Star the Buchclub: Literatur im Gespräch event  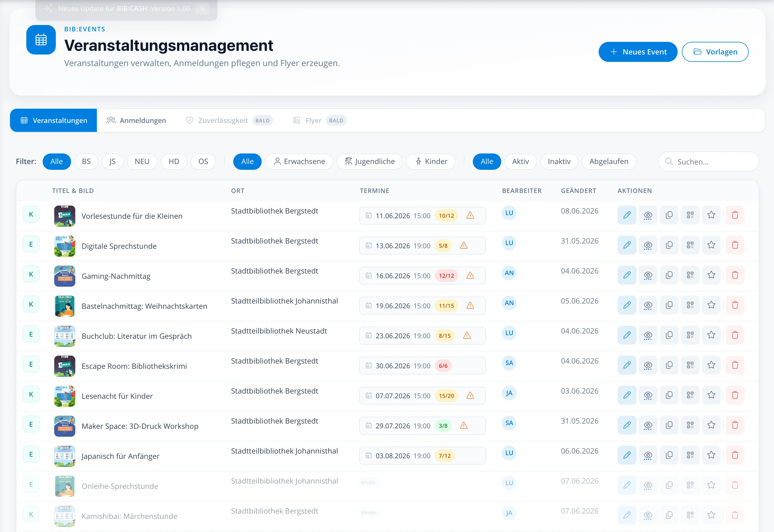click(711, 335)
